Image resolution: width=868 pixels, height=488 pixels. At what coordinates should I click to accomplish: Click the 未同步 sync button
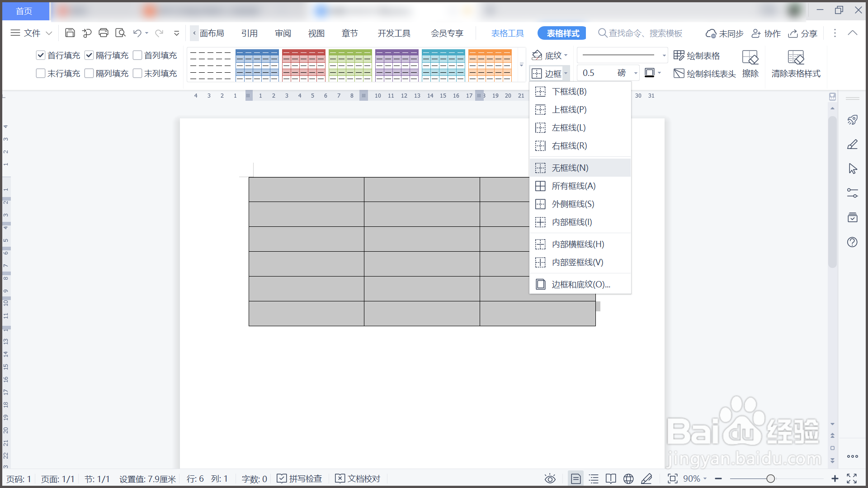[724, 33]
